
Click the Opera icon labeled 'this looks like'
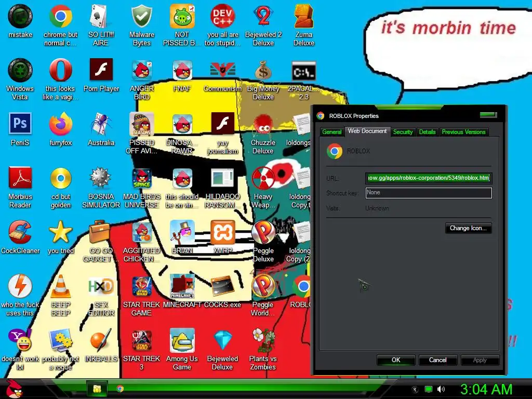coord(60,70)
